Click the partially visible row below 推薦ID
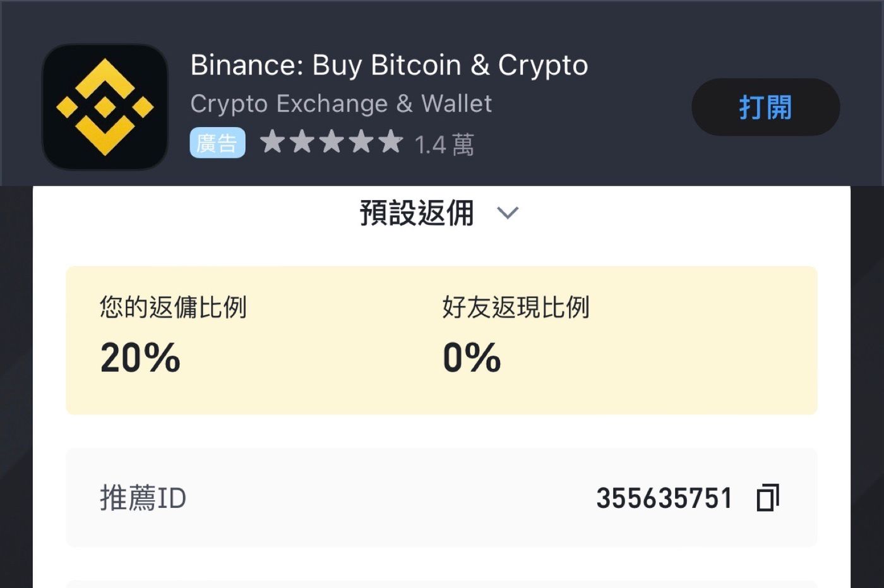 click(441, 584)
